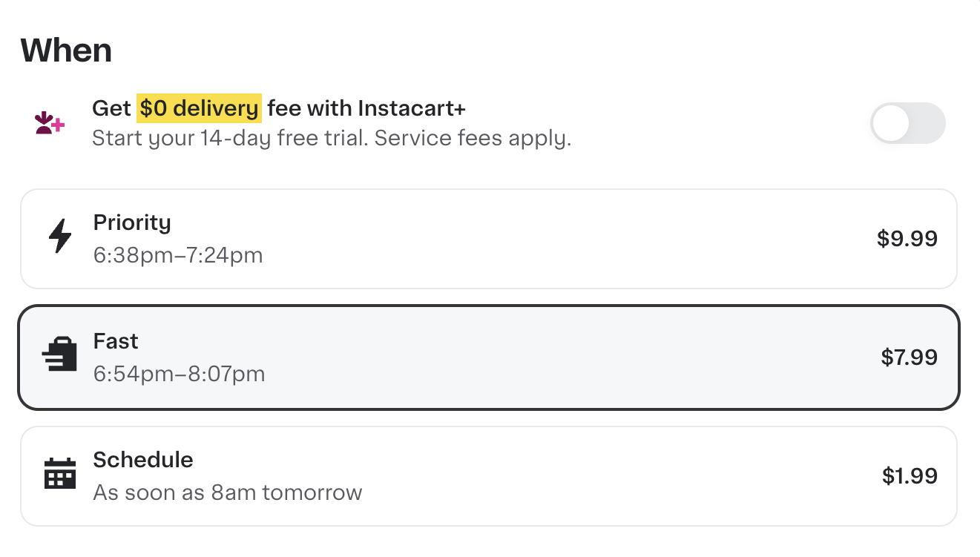This screenshot has width=980, height=557.
Task: Click the 6:38pm–7:24pm time window
Action: pos(178,255)
